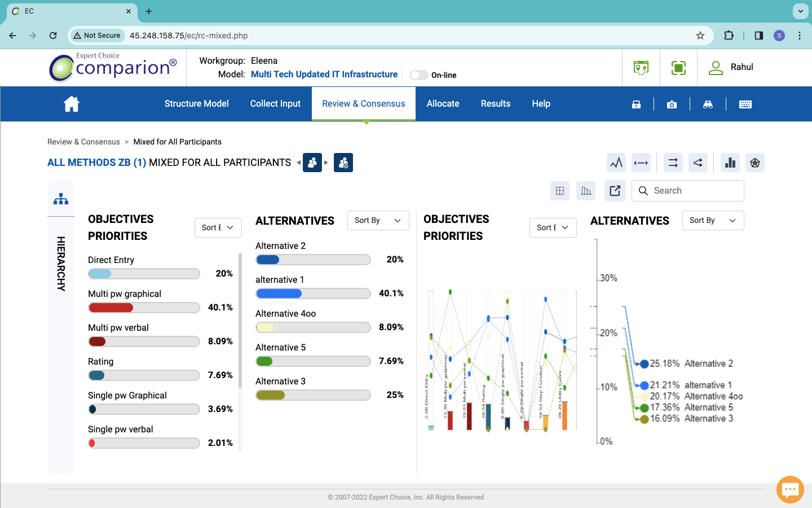Click the green full-screen icon
The height and width of the screenshot is (508, 812).
click(x=678, y=68)
